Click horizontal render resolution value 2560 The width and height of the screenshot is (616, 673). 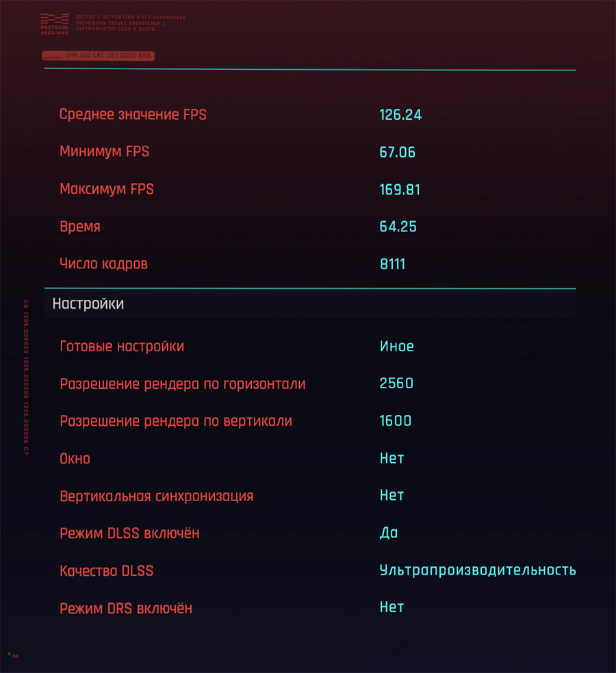click(x=396, y=383)
